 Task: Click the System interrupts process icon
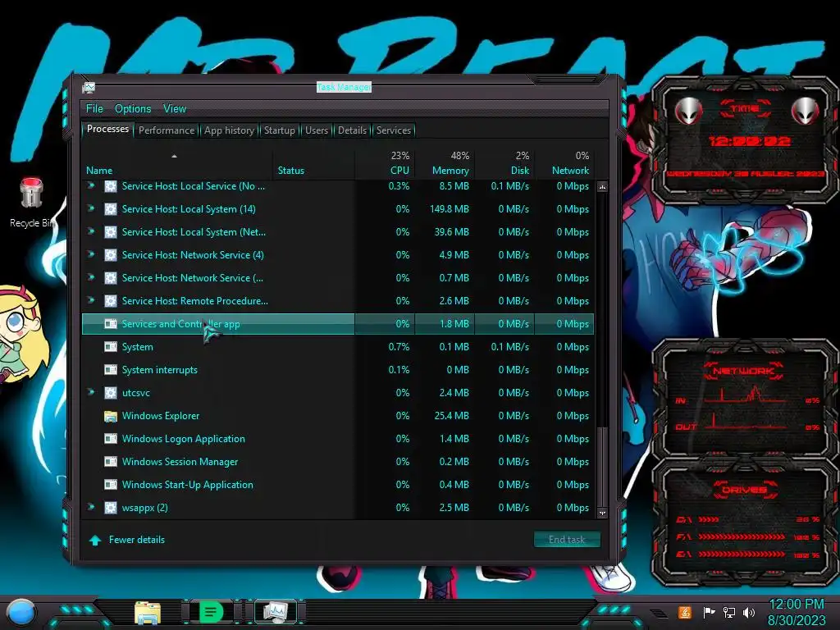111,370
